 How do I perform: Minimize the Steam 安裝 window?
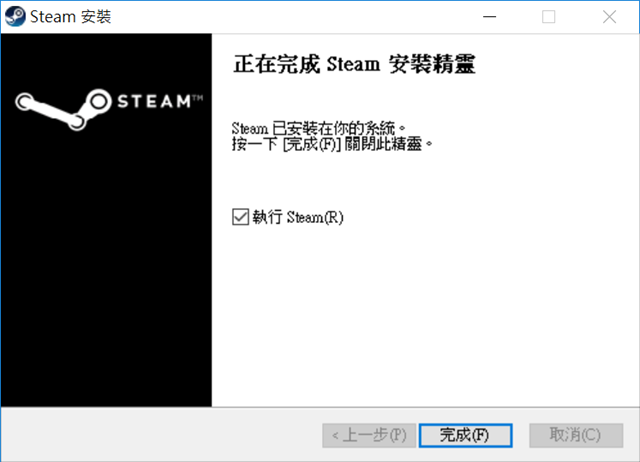489,17
